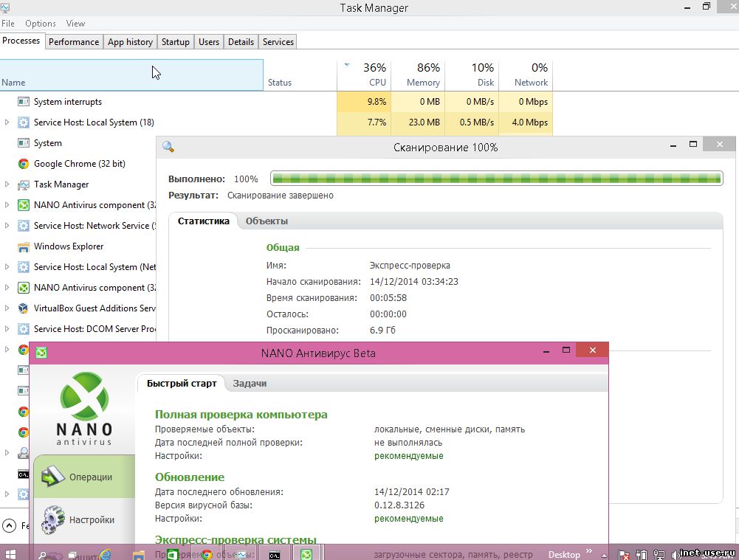Click the Task Manager title bar icon
The width and height of the screenshot is (739, 560).
point(5,7)
